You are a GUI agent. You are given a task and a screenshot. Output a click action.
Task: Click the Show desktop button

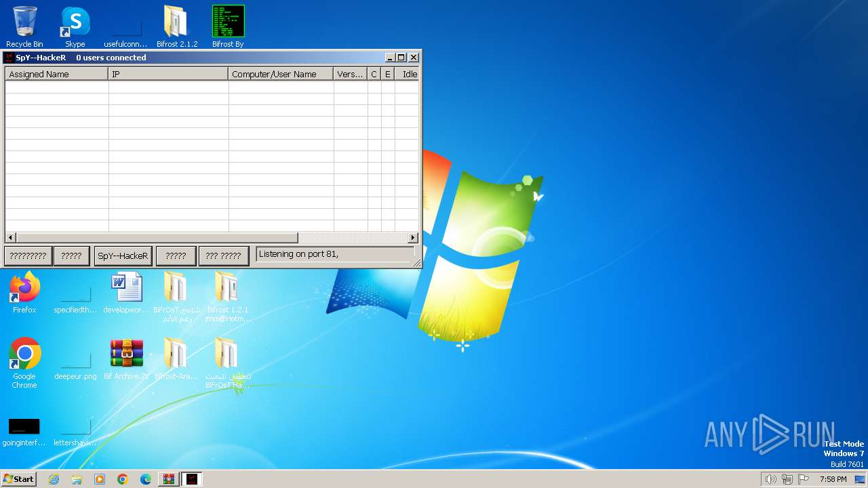pyautogui.click(x=860, y=479)
